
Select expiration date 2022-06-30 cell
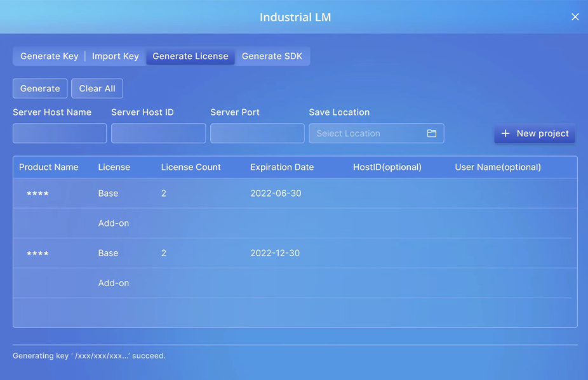(276, 193)
